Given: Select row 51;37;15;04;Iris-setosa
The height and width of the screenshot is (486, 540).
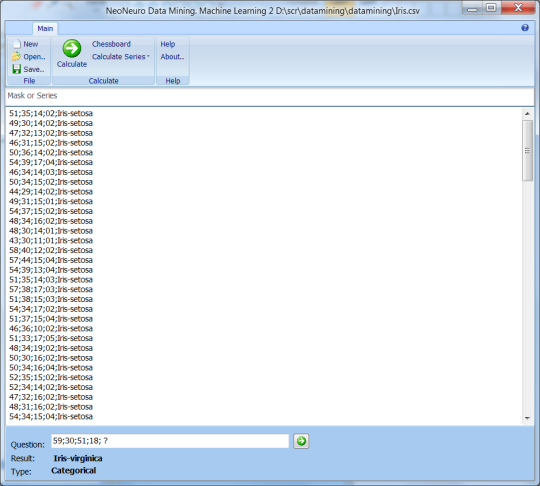Looking at the screenshot, I should (51, 319).
